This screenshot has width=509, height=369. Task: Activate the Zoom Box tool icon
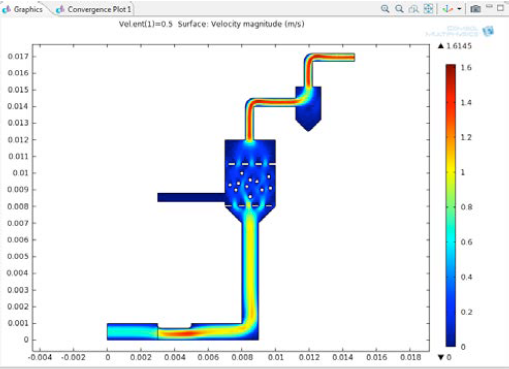(414, 9)
